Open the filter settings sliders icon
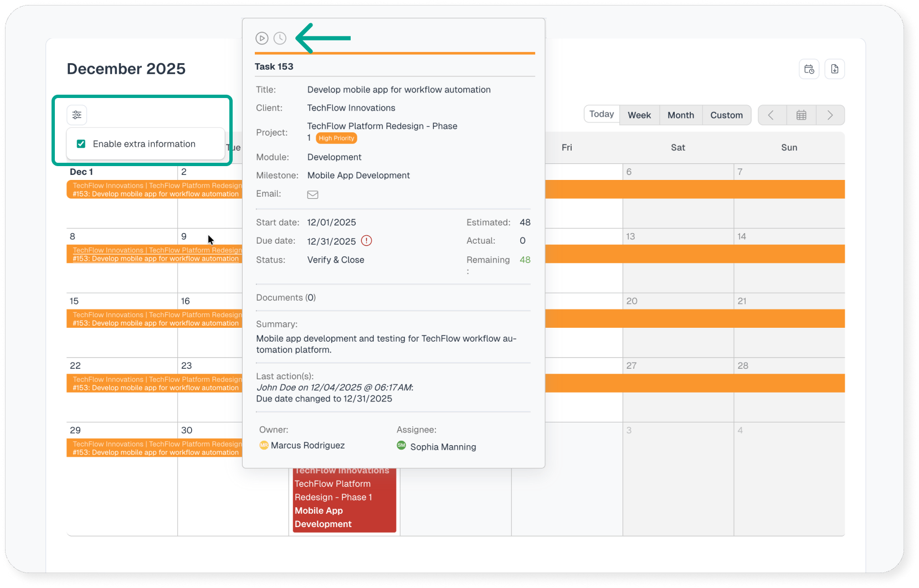This screenshot has height=588, width=919. (x=77, y=115)
